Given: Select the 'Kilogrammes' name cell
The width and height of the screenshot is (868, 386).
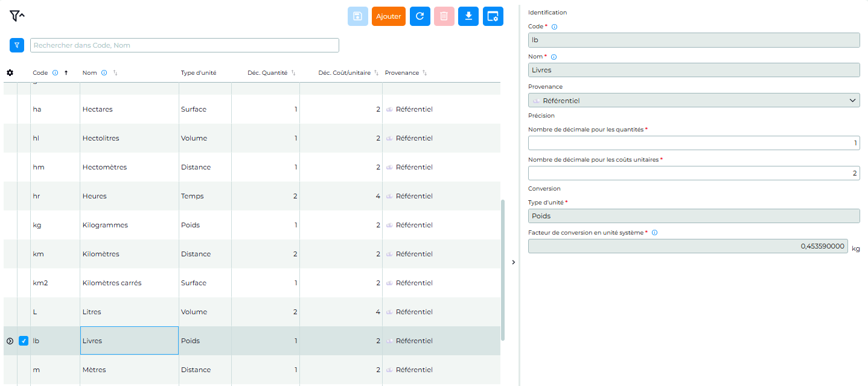Looking at the screenshot, I should tap(130, 225).
